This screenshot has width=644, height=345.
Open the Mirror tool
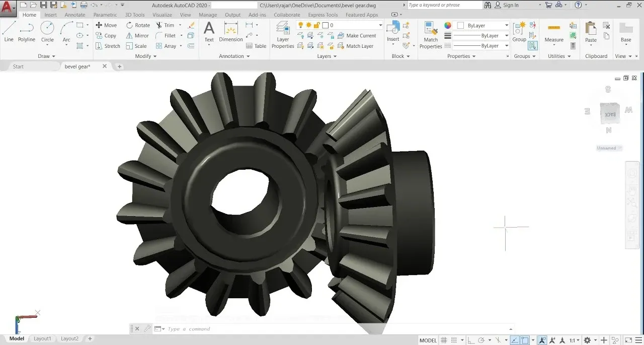[x=137, y=35]
